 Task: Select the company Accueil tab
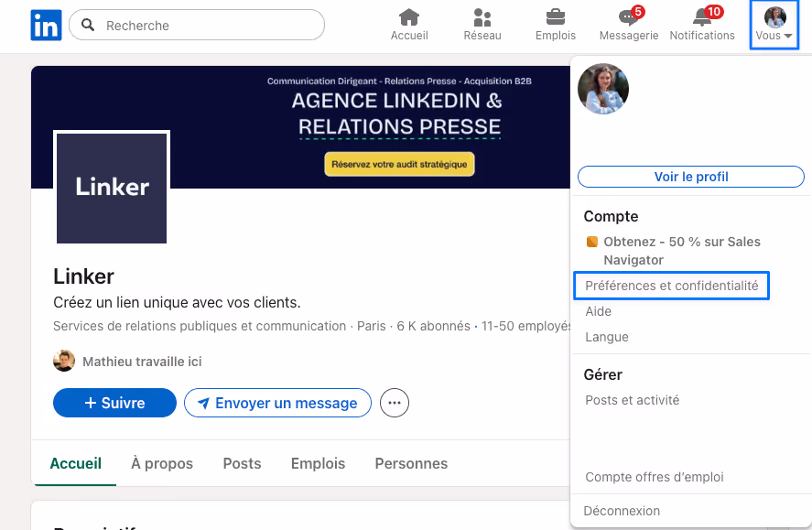point(76,463)
